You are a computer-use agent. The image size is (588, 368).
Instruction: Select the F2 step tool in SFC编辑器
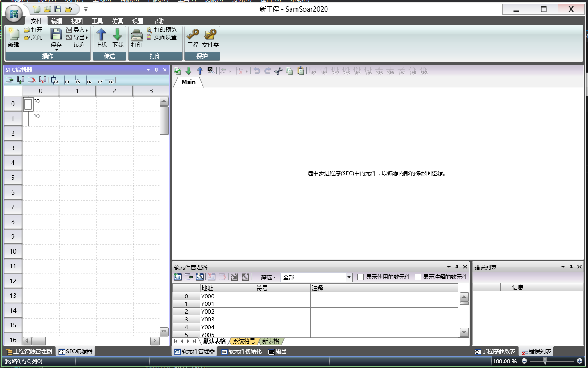tap(55, 81)
